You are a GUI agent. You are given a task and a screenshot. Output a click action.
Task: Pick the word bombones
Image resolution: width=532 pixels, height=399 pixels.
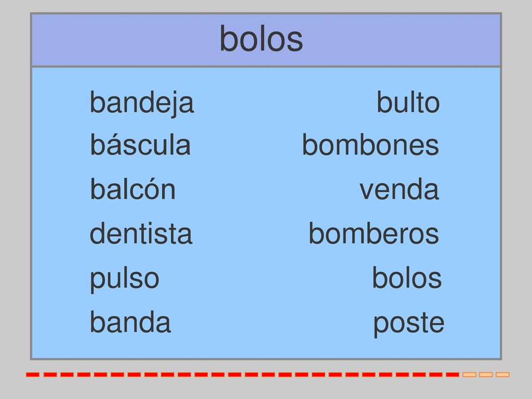click(x=370, y=145)
